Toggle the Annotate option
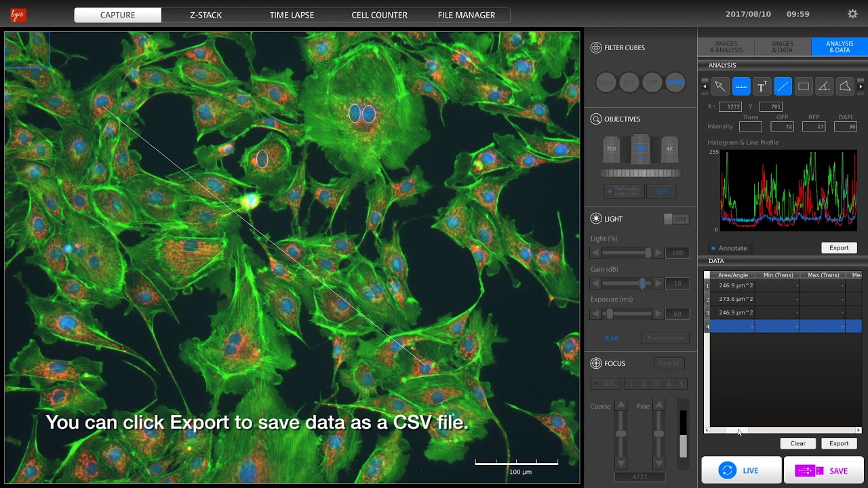The image size is (868, 488). pos(729,248)
